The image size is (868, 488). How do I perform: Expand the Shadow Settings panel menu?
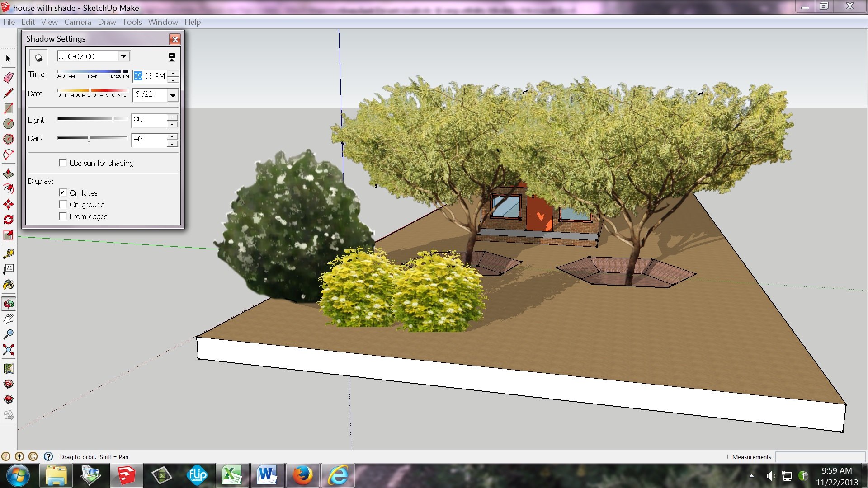click(x=172, y=56)
